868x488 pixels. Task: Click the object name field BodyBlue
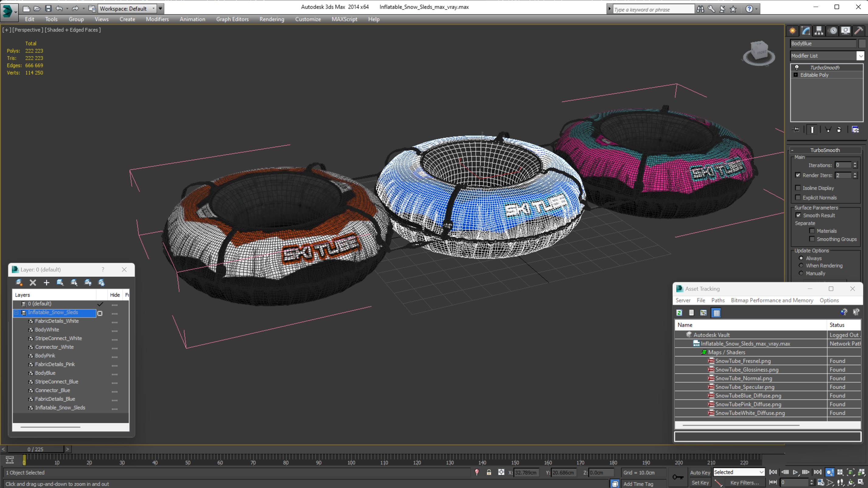coord(823,43)
